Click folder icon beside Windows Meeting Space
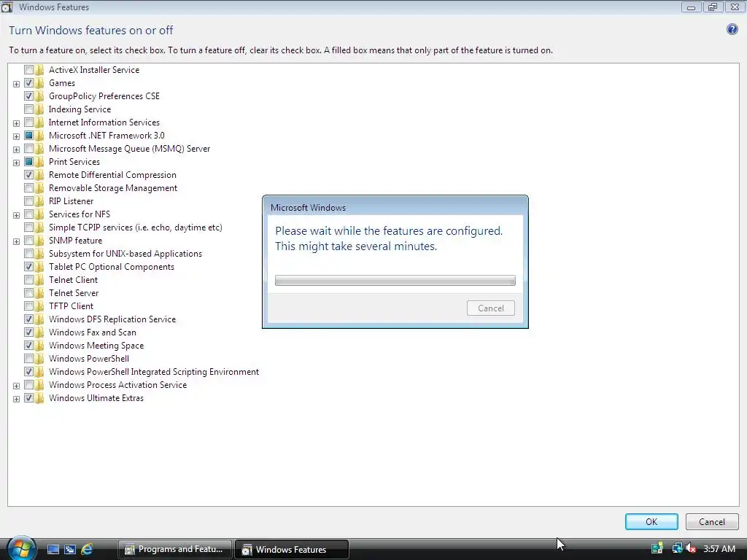The image size is (747, 560). tap(39, 346)
